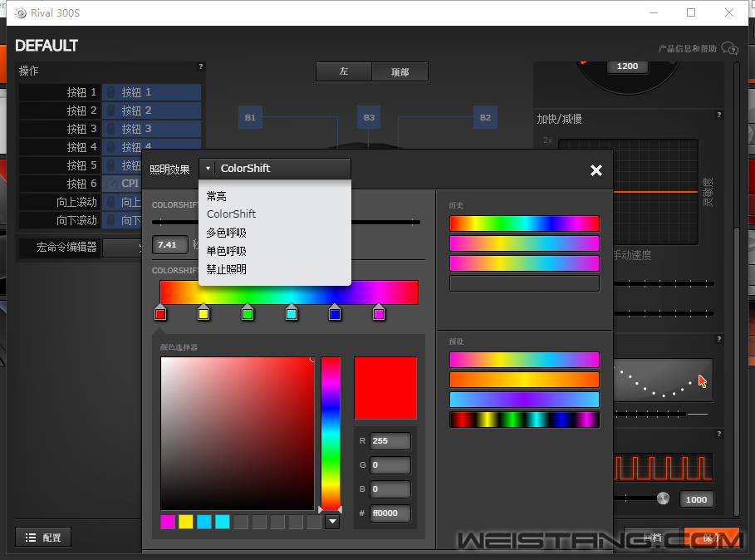Select the B2 button marker on the mouse
Screen dimensions: 755x560
click(x=485, y=117)
